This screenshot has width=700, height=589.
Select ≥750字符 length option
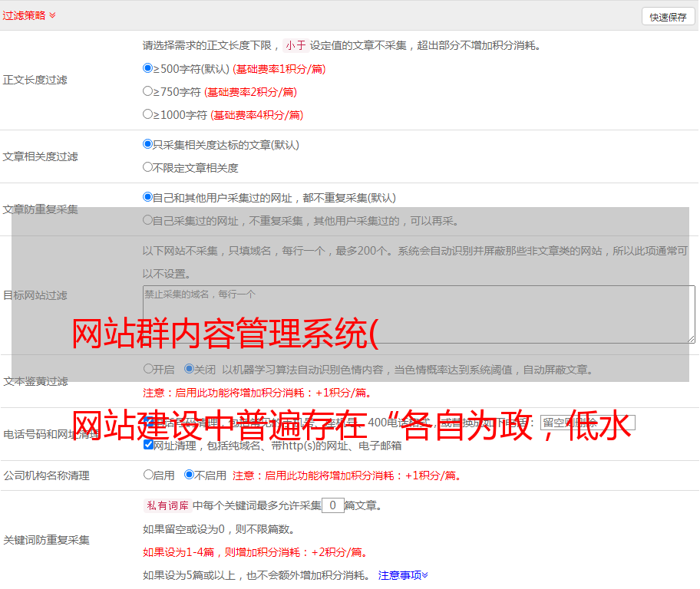[x=147, y=91]
